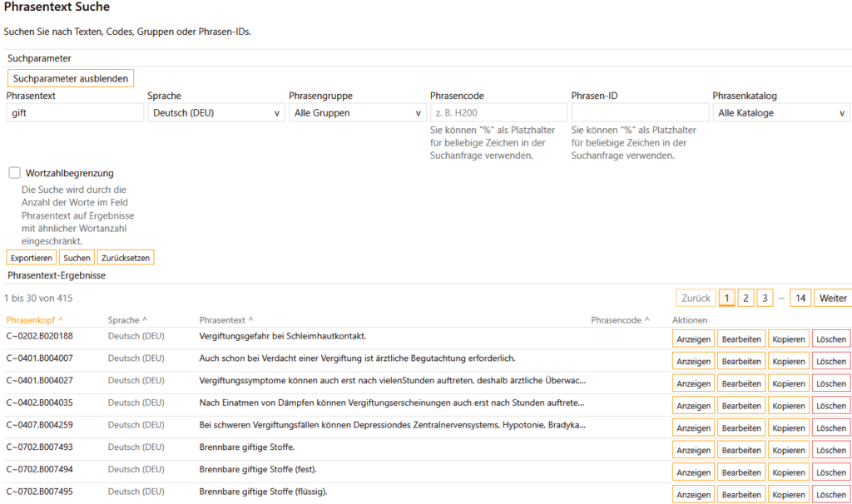Toggle the Wortzahlbegrenzung checkbox
Viewport: 852px width, 504px height.
15,173
